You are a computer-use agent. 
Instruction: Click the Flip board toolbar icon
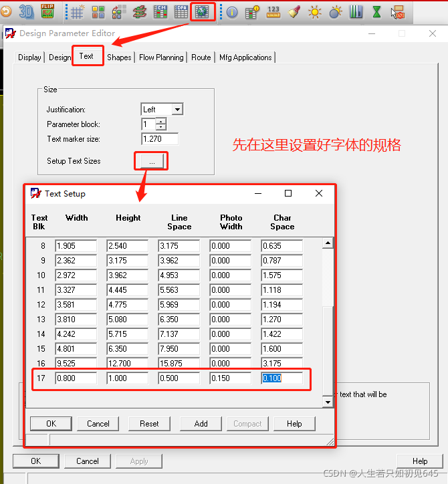pyautogui.click(x=47, y=11)
